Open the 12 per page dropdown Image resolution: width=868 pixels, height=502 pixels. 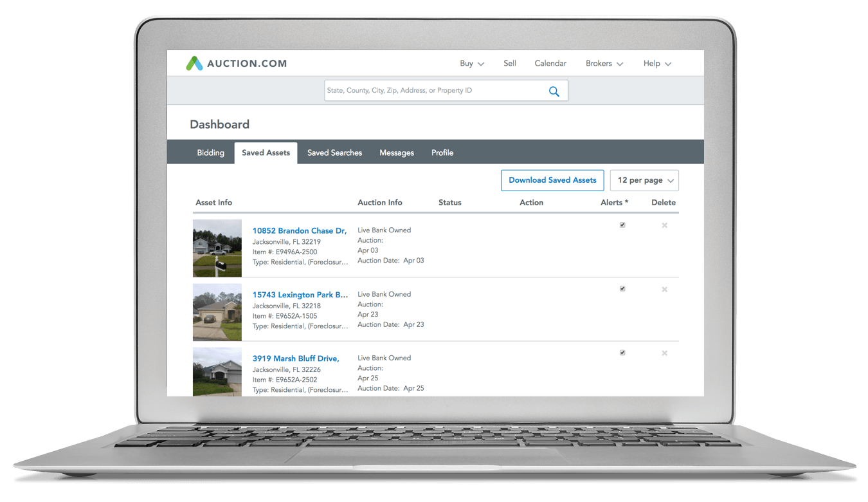click(x=644, y=180)
